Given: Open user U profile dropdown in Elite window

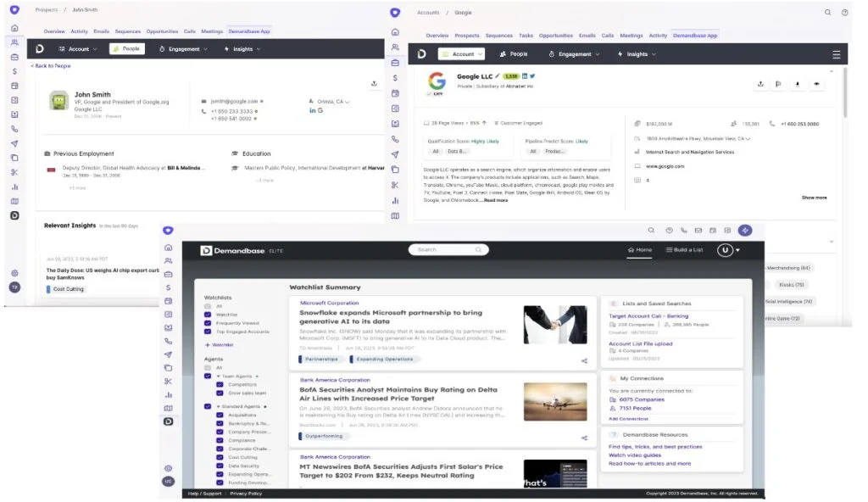Looking at the screenshot, I should click(x=728, y=250).
